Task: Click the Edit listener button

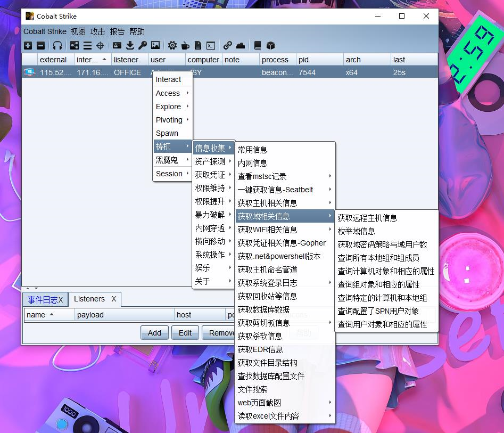Action: point(185,333)
